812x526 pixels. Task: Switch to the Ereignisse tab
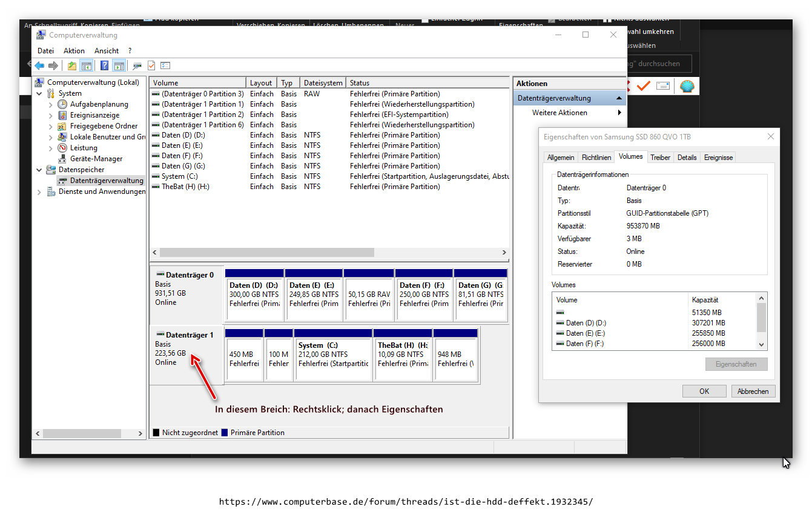point(718,158)
